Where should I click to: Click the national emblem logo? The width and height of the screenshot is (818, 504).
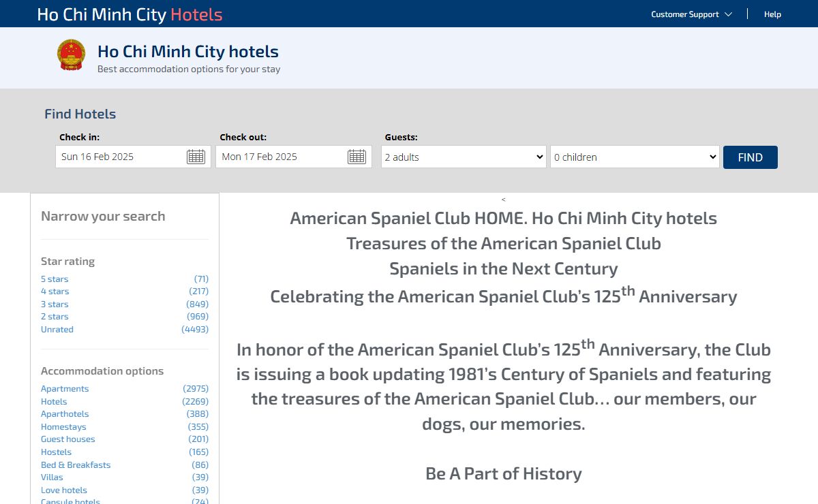71,56
